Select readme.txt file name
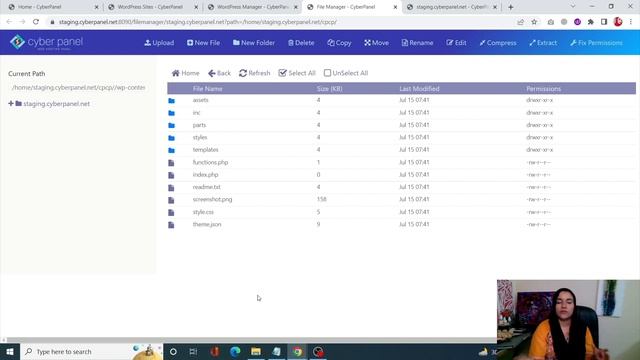 click(207, 187)
